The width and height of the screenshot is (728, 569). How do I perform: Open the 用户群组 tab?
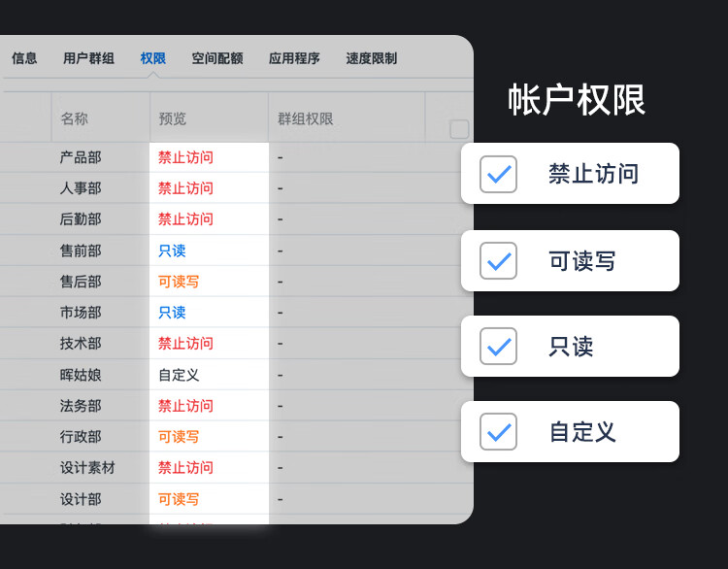[x=88, y=58]
